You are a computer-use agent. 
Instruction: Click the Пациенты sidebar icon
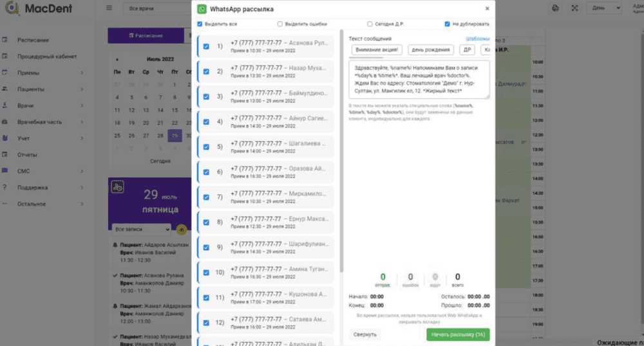(x=5, y=89)
